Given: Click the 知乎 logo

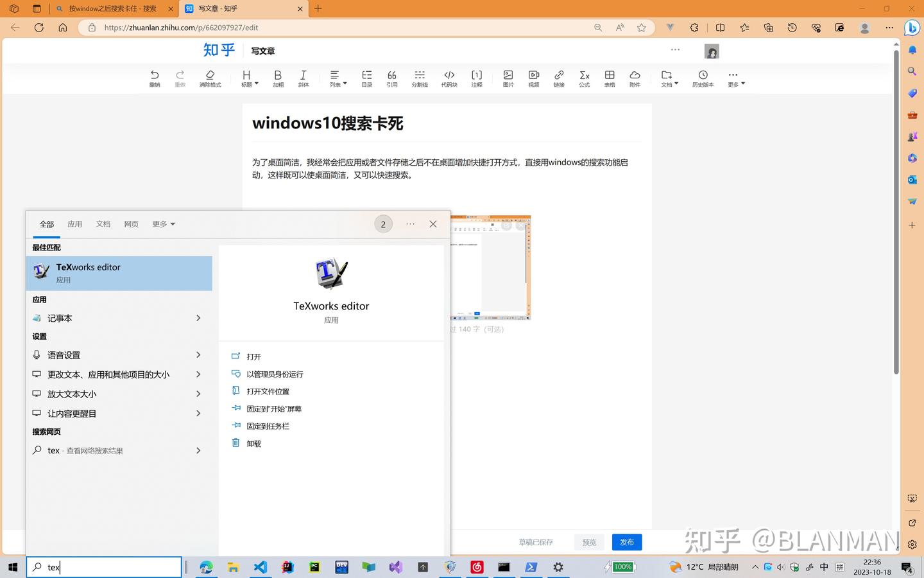Looking at the screenshot, I should coord(219,50).
